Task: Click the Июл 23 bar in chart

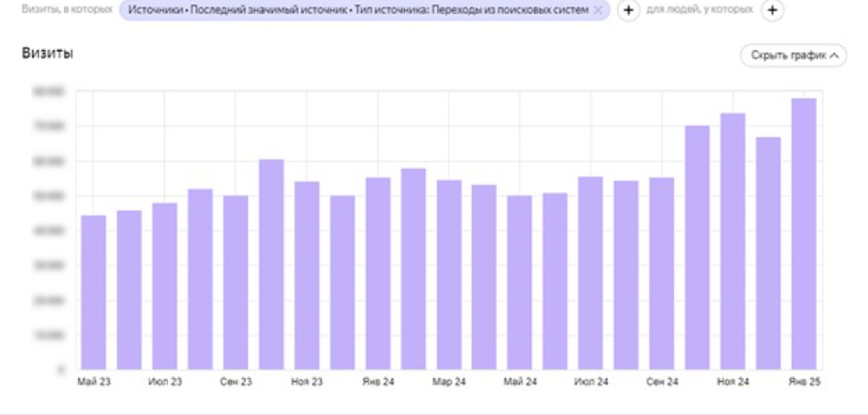Action: tap(165, 286)
